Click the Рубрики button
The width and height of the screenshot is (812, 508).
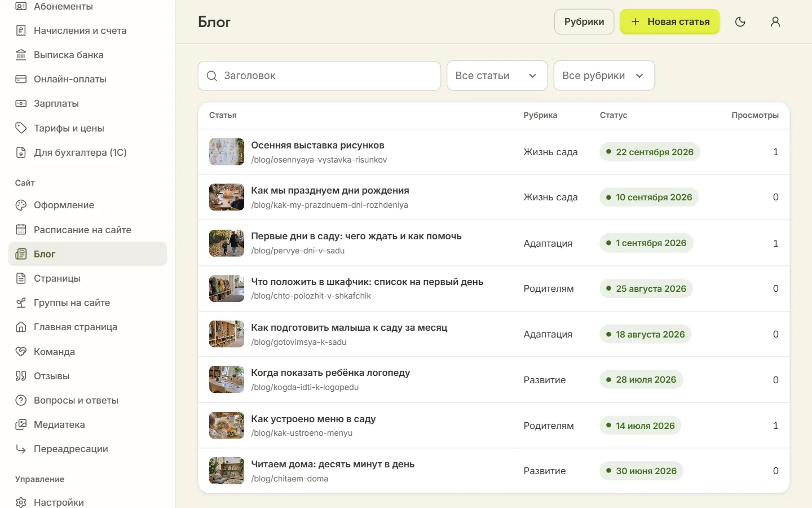(584, 21)
